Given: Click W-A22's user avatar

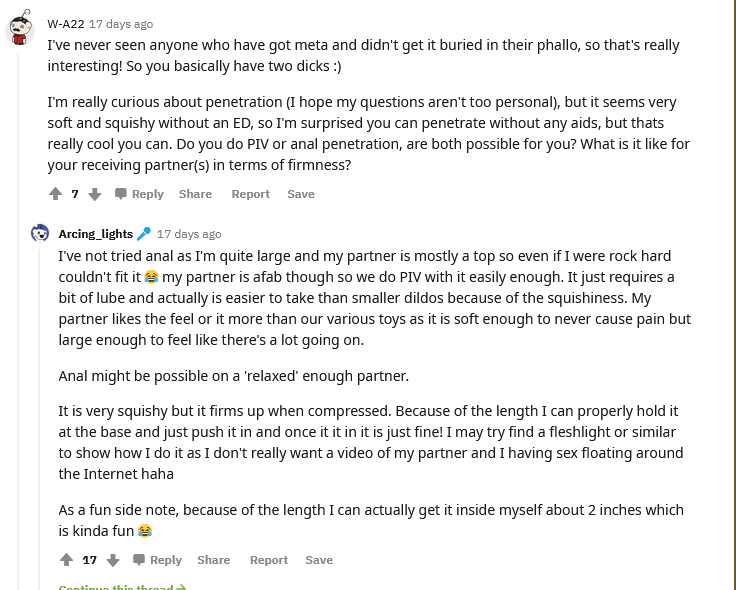Looking at the screenshot, I should [20, 30].
